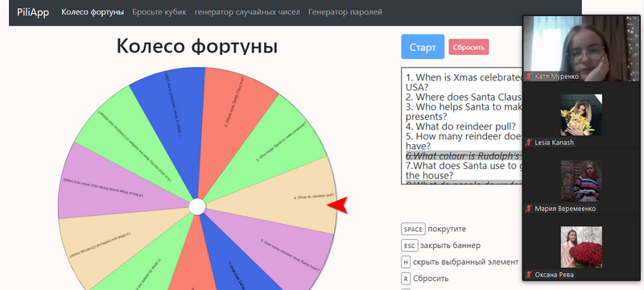Click the SPACE key hint badge

click(413, 230)
